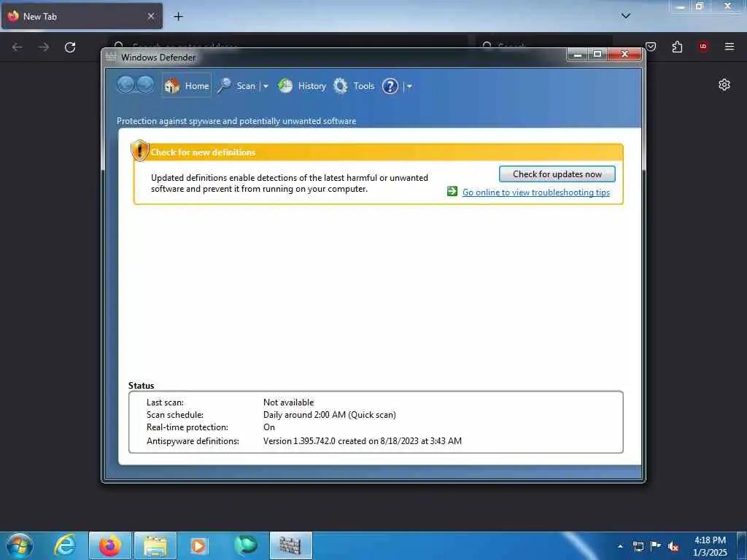Click the muted volume speaker tray icon

(x=673, y=546)
